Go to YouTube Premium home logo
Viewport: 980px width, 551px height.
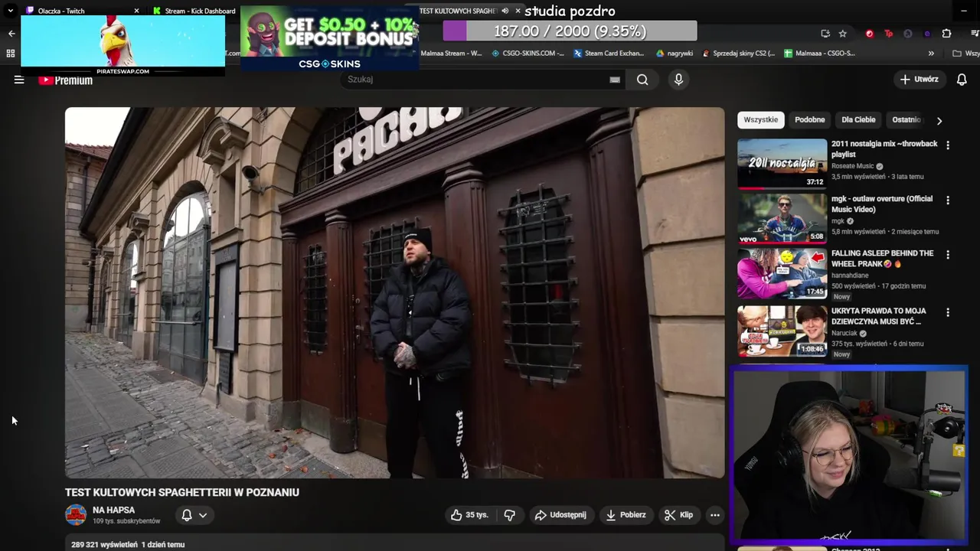66,80
